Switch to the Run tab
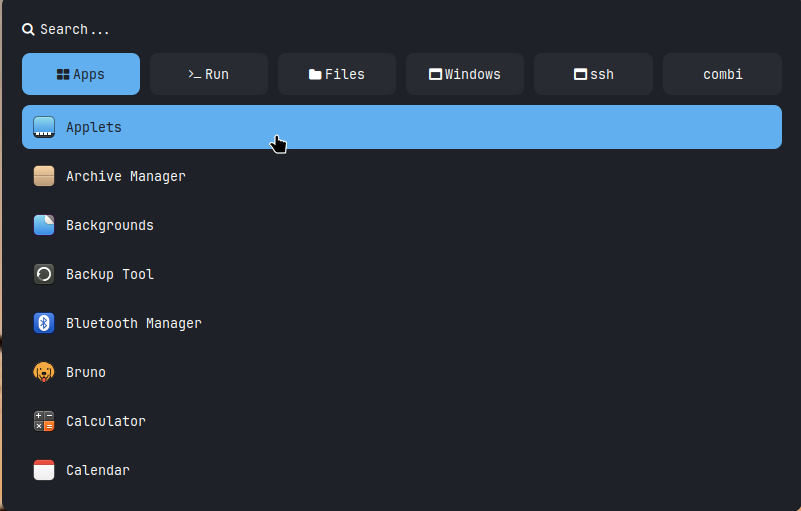 pyautogui.click(x=209, y=74)
